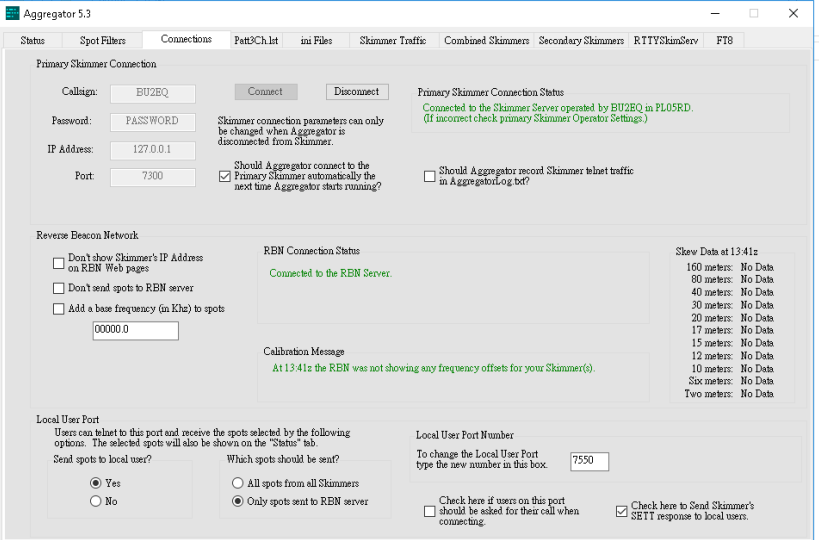
Task: Click the 80 meters skew data row
Action: tap(732, 279)
